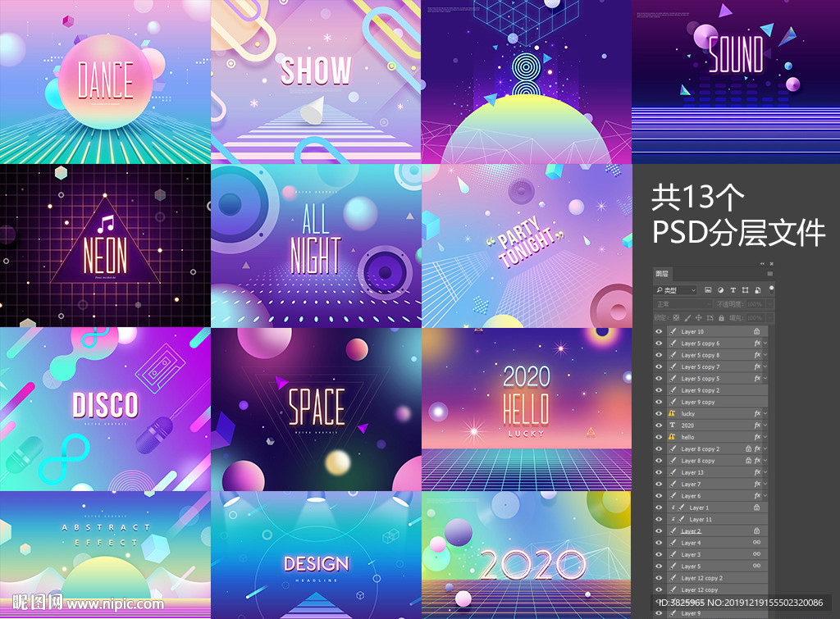Viewport: 840px width, 619px height.
Task: Click lock icon on Layer 8 copy 2
Action: click(x=748, y=448)
